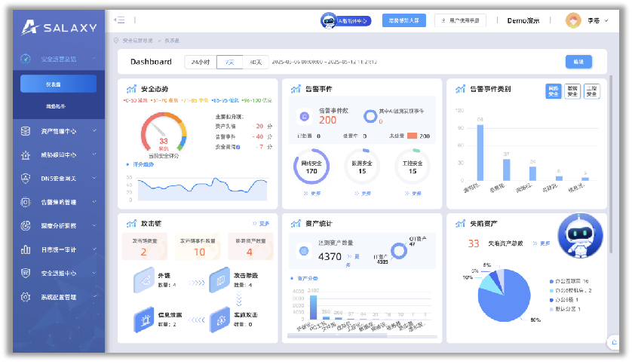The width and height of the screenshot is (632, 364).
Task: Click the 更多 link in 攻击链 panel
Action: 261,224
